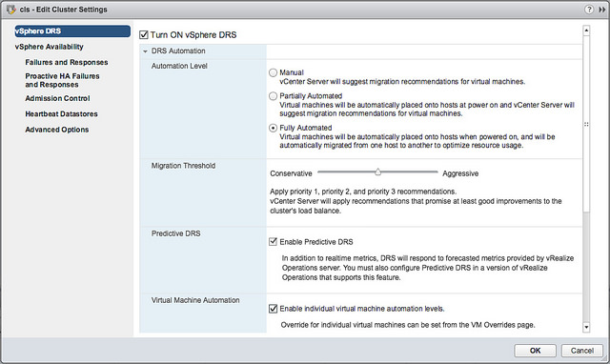Disable the Enable Predictive DRS checkbox
The image size is (610, 364).
tap(274, 242)
